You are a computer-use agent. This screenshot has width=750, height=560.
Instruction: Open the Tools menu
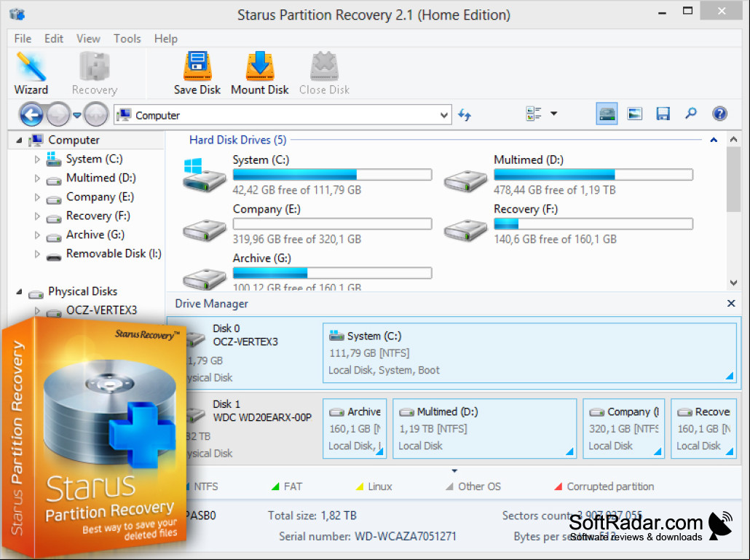click(127, 39)
